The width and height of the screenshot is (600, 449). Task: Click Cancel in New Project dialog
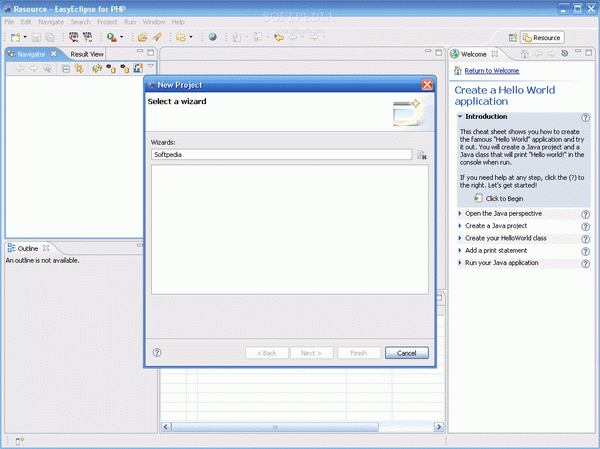[x=406, y=353]
